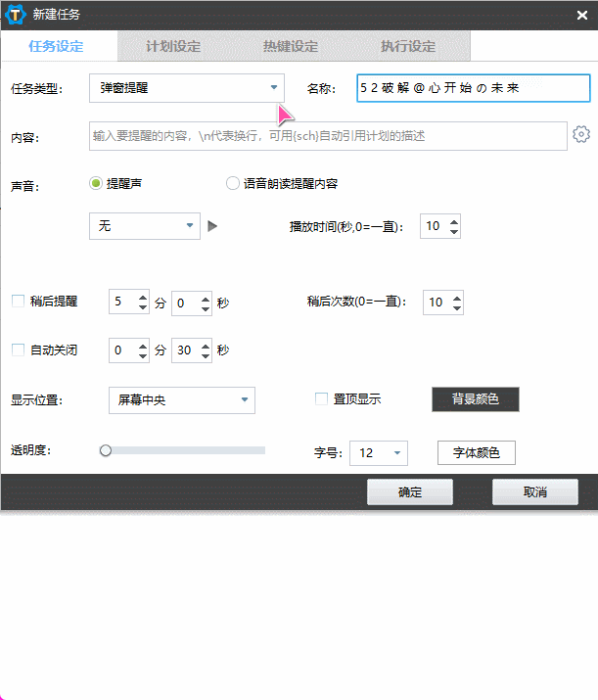Open the 任务类型 dropdown list
598x700 pixels.
tap(186, 88)
